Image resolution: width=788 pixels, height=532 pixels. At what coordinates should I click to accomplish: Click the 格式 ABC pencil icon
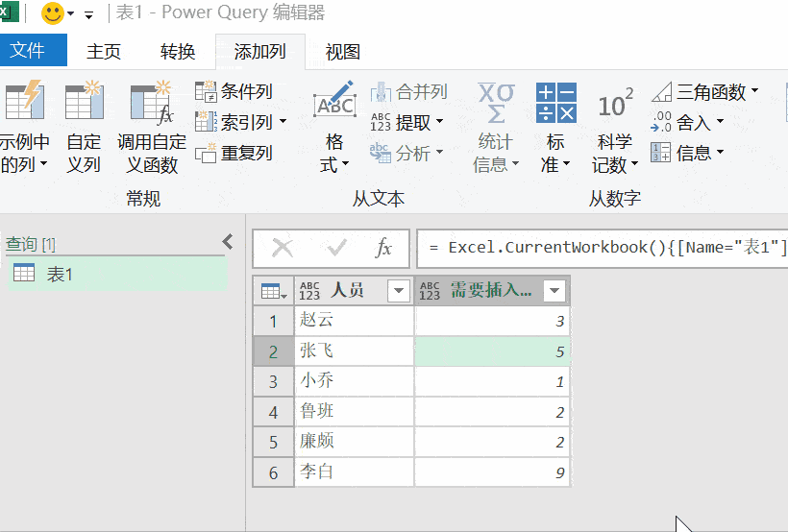click(x=334, y=100)
